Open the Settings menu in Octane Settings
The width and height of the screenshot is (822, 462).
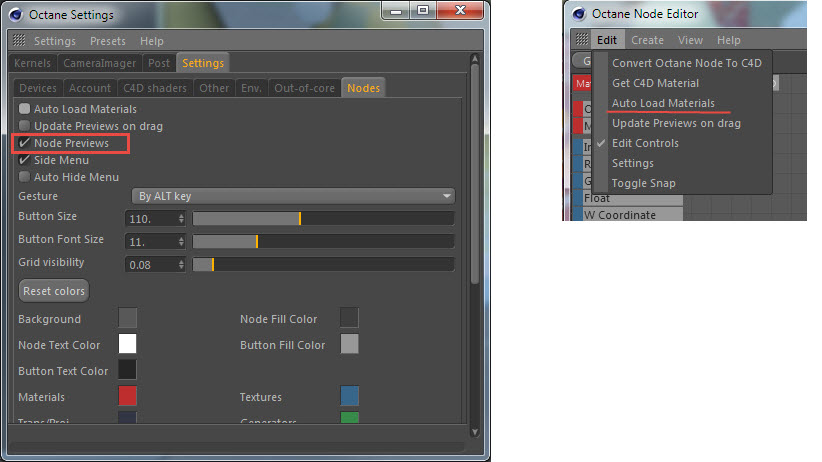[x=55, y=41]
